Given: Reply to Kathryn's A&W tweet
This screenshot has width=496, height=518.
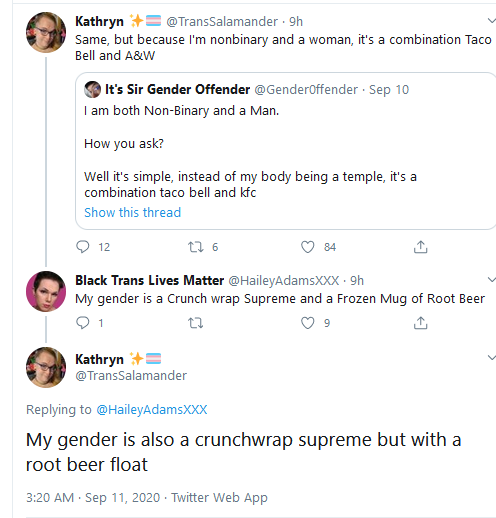Looking at the screenshot, I should [83, 247].
